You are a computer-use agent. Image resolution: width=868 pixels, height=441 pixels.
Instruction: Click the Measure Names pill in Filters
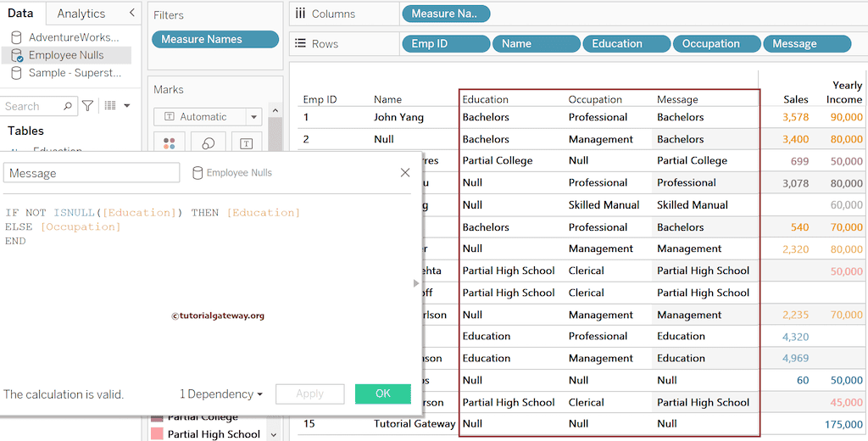point(214,39)
